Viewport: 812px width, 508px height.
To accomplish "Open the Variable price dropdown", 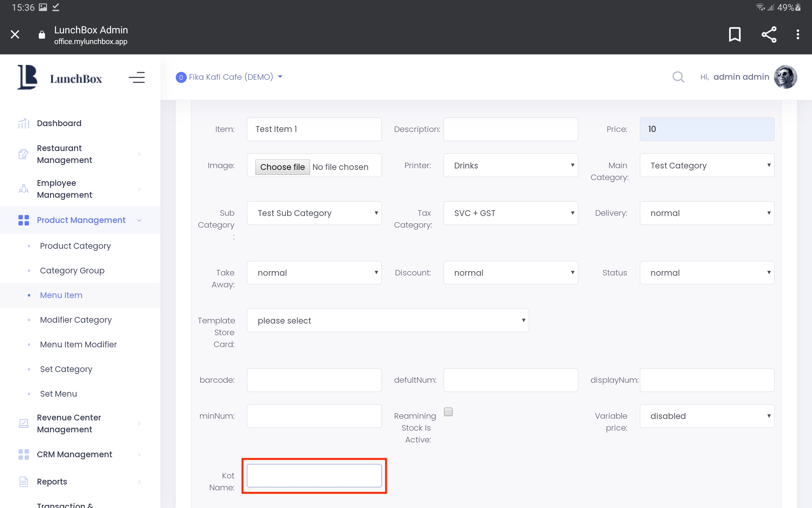I will tap(706, 416).
